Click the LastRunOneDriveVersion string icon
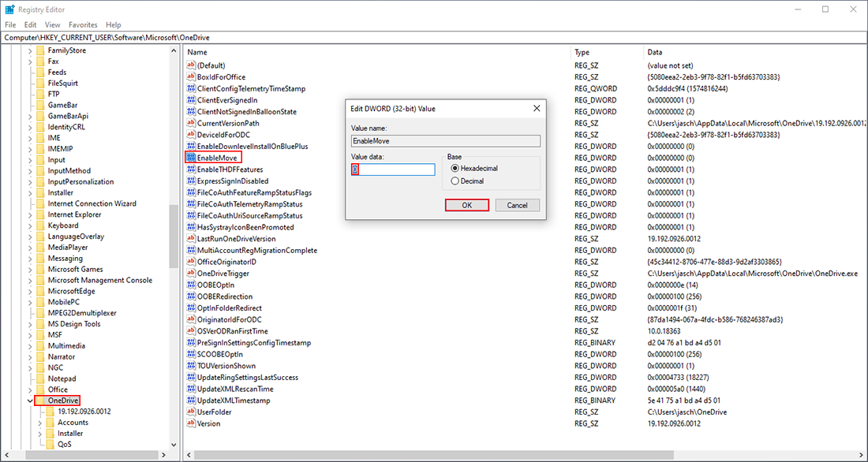868x462 pixels. tap(192, 238)
